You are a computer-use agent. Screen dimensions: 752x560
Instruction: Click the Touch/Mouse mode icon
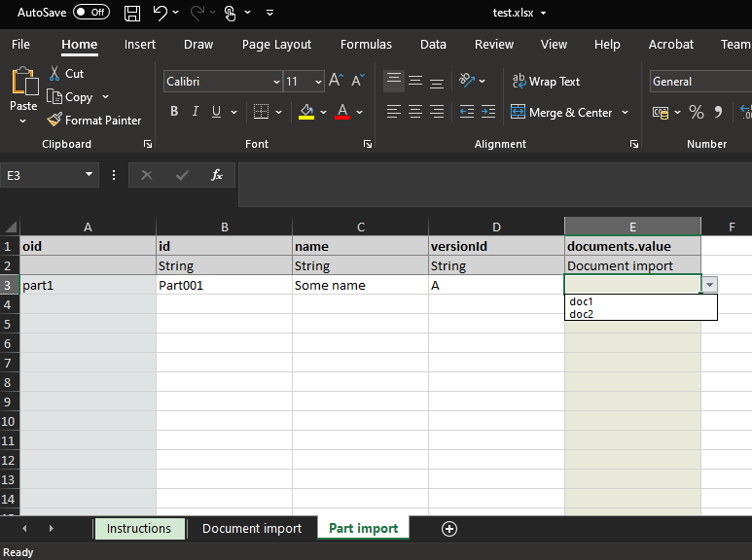(x=231, y=13)
